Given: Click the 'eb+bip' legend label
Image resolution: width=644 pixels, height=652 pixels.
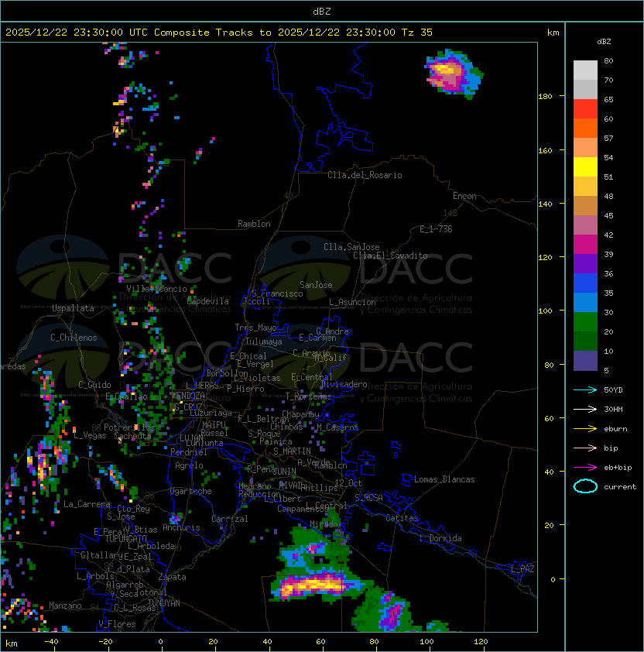Looking at the screenshot, I should [x=618, y=468].
